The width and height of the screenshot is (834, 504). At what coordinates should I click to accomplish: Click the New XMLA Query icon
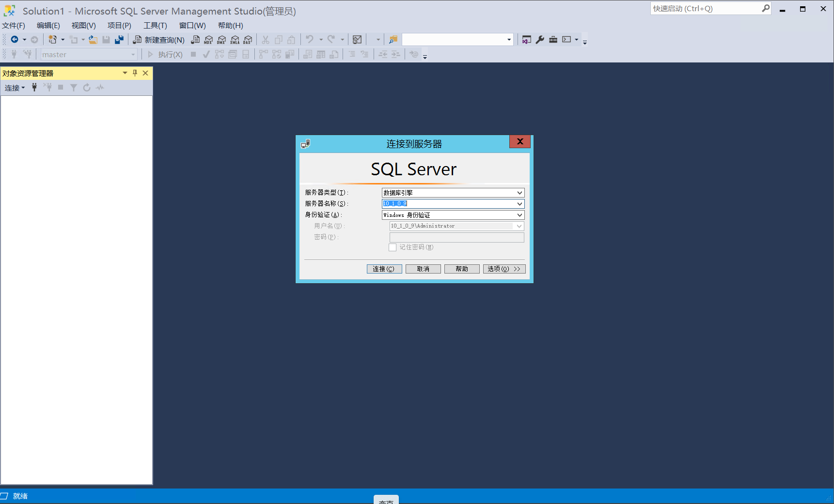coord(235,39)
